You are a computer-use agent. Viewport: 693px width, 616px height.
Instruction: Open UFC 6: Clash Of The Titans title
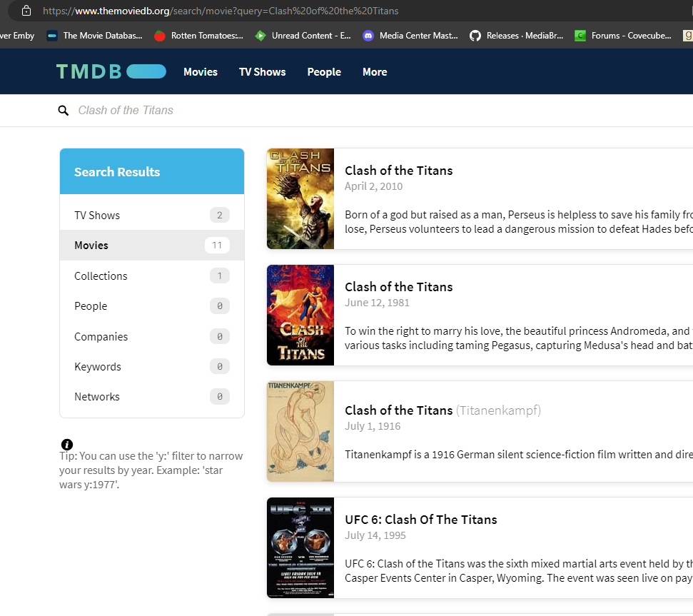point(421,520)
